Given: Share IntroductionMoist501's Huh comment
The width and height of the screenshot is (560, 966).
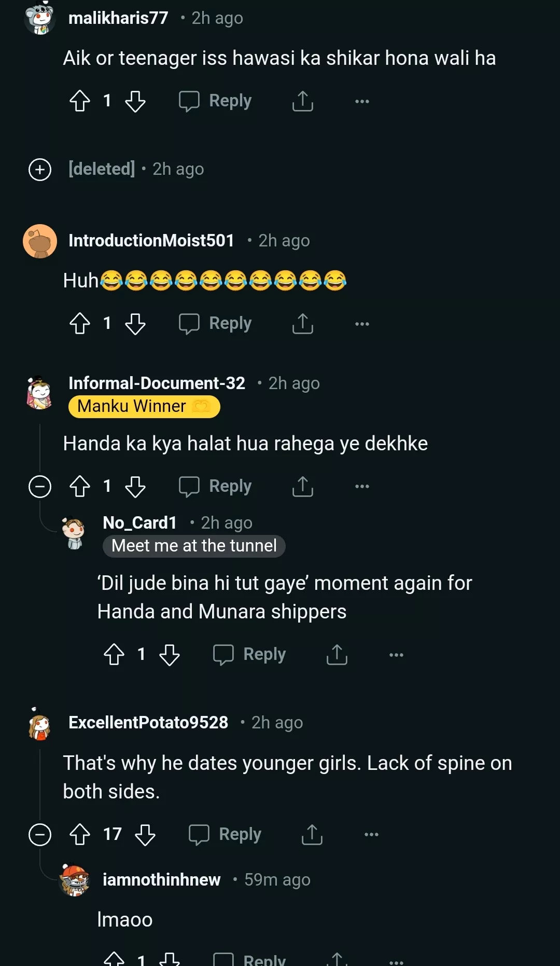Looking at the screenshot, I should [x=303, y=324].
